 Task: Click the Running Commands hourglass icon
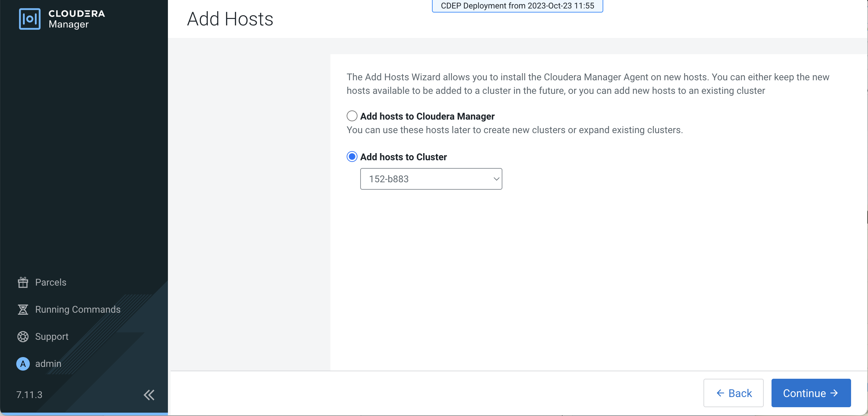23,309
